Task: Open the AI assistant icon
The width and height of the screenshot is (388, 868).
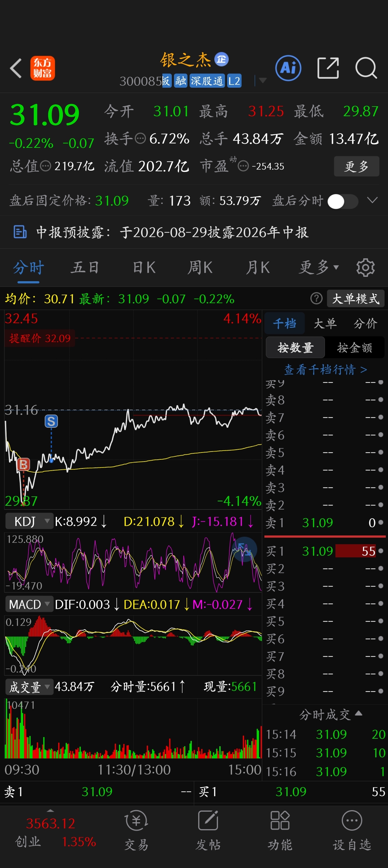Action: tap(288, 68)
